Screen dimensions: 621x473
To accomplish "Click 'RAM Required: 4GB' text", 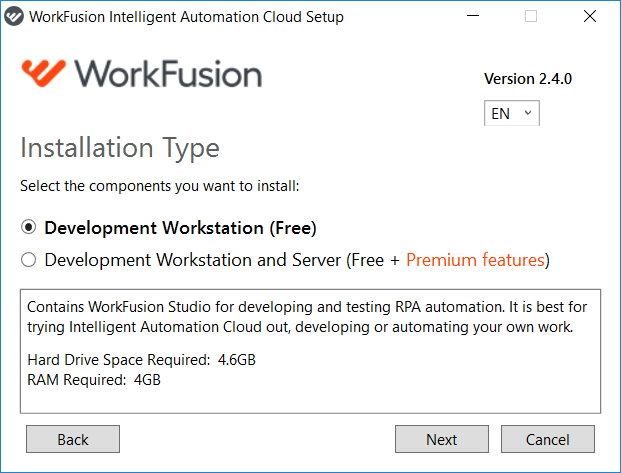I will pos(94,380).
